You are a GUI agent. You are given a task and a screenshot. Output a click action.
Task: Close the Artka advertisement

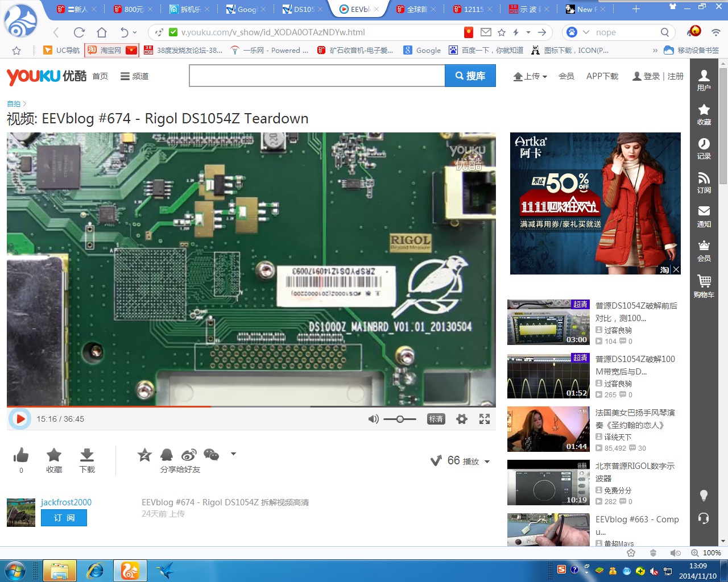676,269
